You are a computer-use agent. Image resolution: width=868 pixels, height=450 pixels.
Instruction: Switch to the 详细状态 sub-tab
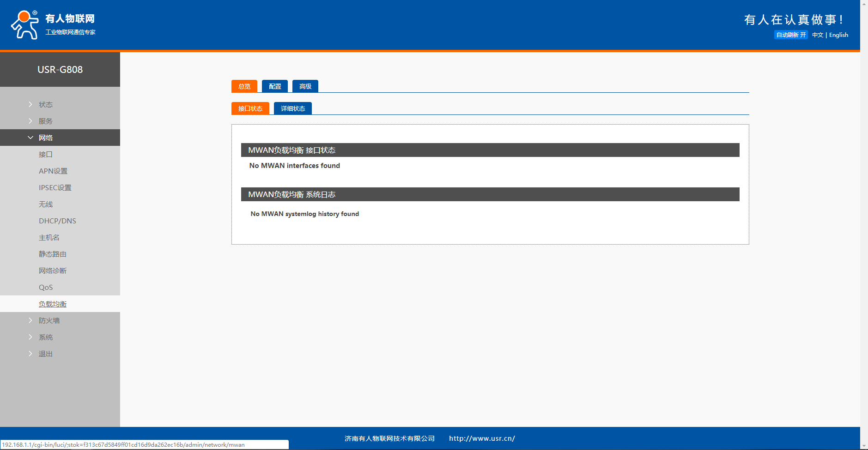[292, 108]
